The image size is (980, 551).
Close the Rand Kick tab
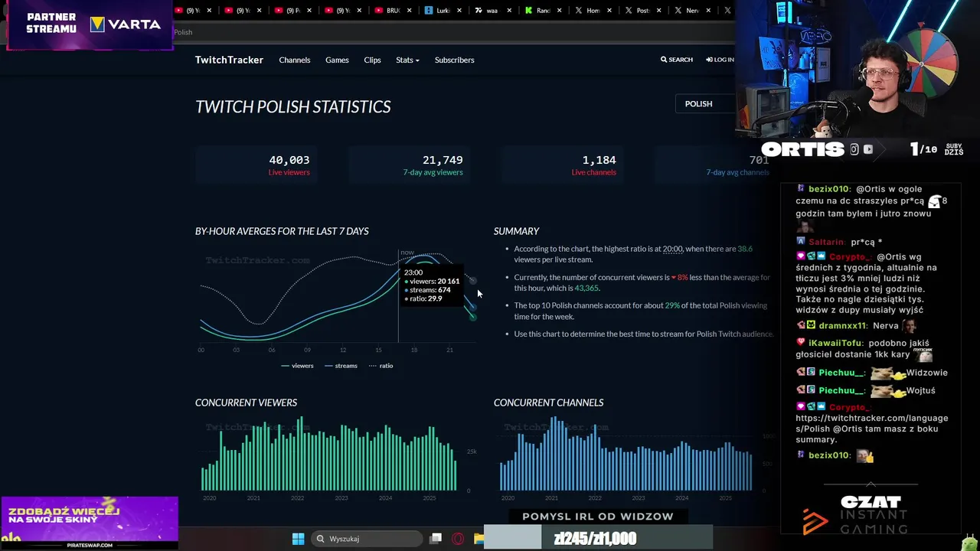click(560, 11)
